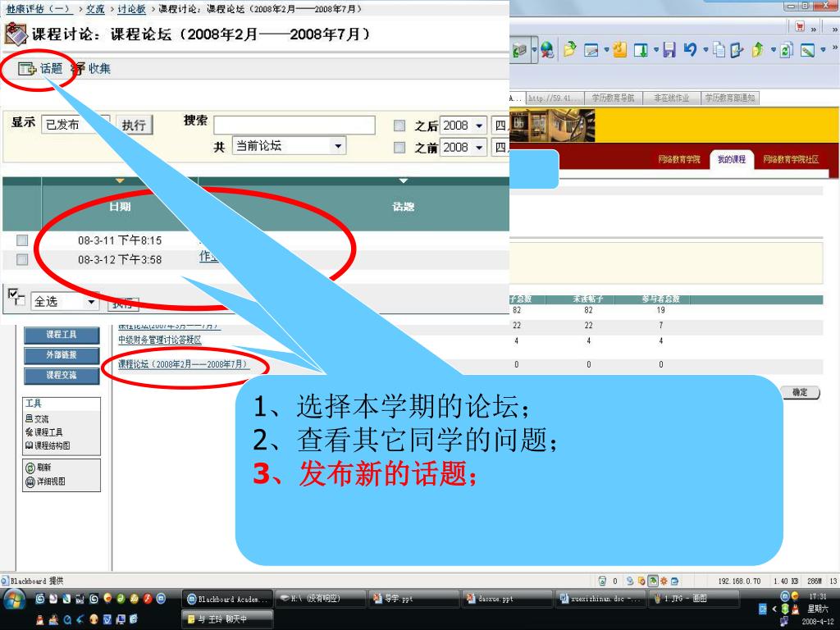Image resolution: width=840 pixels, height=630 pixels.
Task: Click the 刷新 refresh icon in sidebar
Action: point(30,468)
